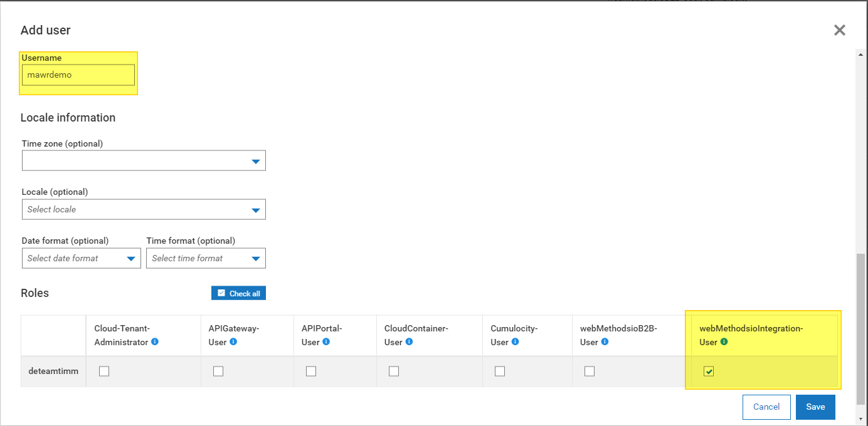This screenshot has width=868, height=426.
Task: Click info icon beside CloudContainer-User role
Action: point(409,342)
